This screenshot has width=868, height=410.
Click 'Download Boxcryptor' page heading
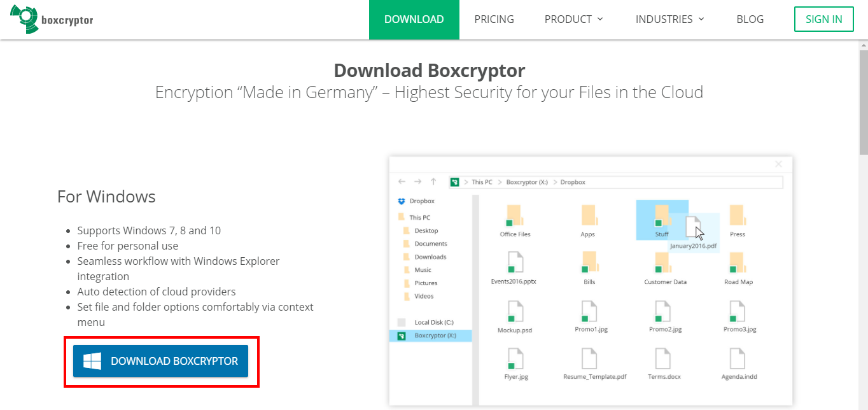430,70
